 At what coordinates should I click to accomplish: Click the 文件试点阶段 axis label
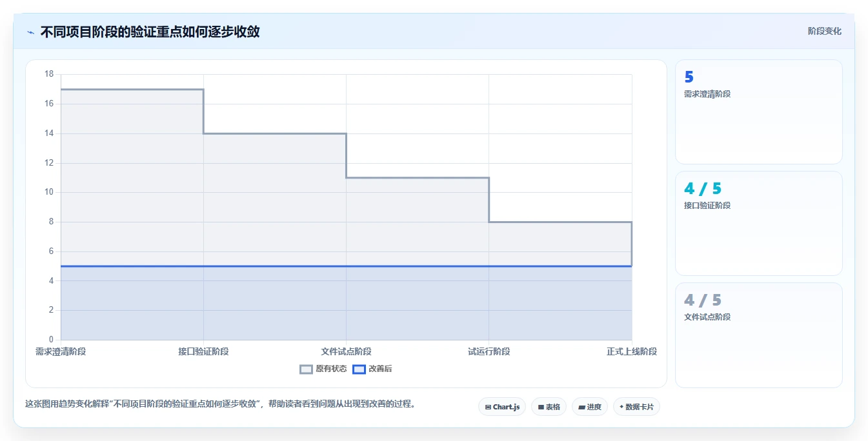coord(346,351)
